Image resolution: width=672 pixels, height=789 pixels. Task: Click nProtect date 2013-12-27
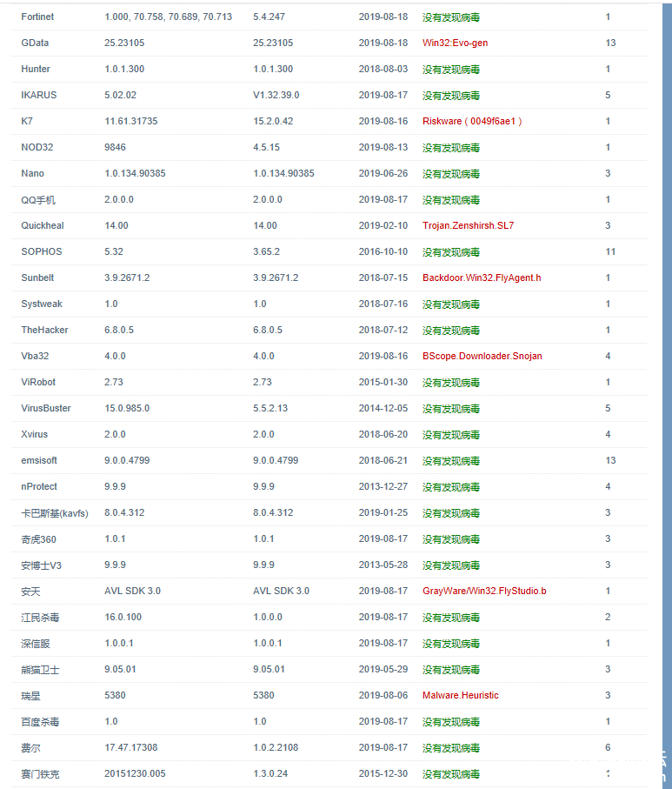383,486
